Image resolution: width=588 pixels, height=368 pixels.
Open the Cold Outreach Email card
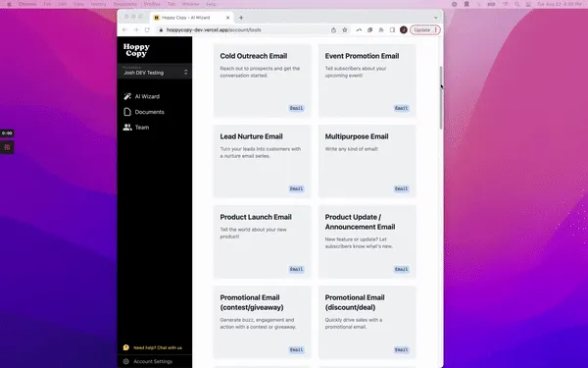(x=262, y=80)
